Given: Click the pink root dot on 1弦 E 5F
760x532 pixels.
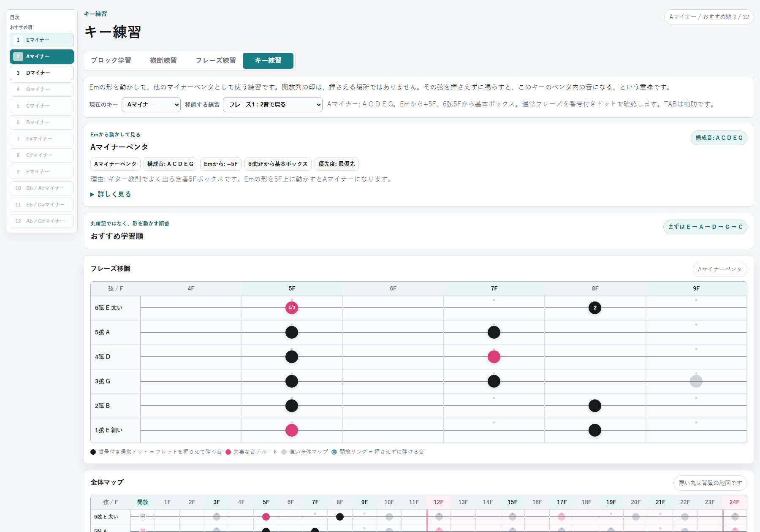Looking at the screenshot, I should point(292,430).
